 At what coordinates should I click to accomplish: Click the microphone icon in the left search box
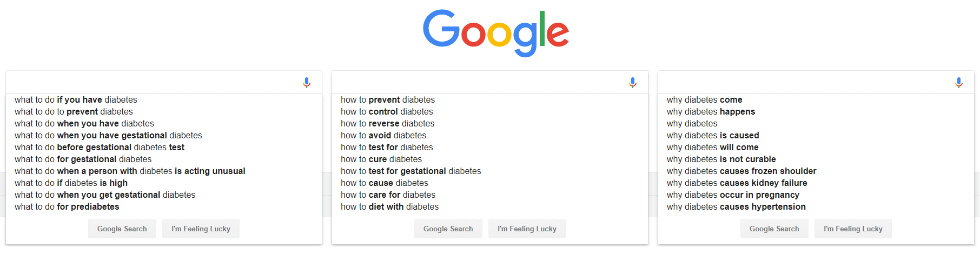click(307, 83)
